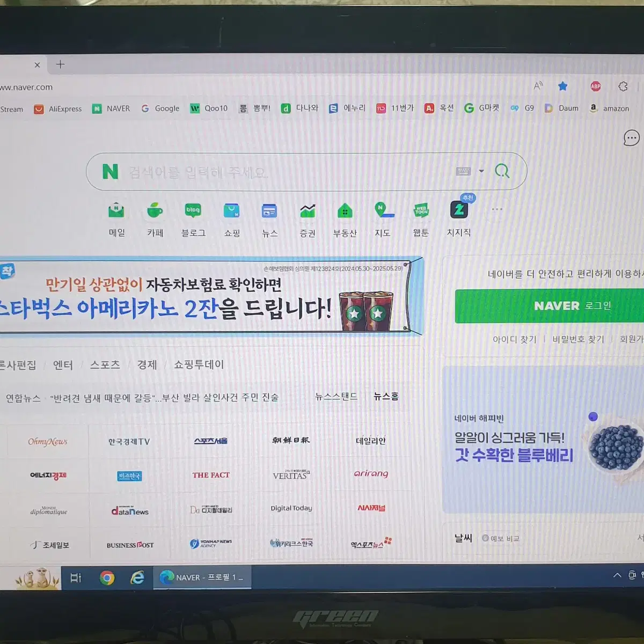644x644 pixels.
Task: Click the 비밀번호 찾기 link
Action: tap(578, 339)
